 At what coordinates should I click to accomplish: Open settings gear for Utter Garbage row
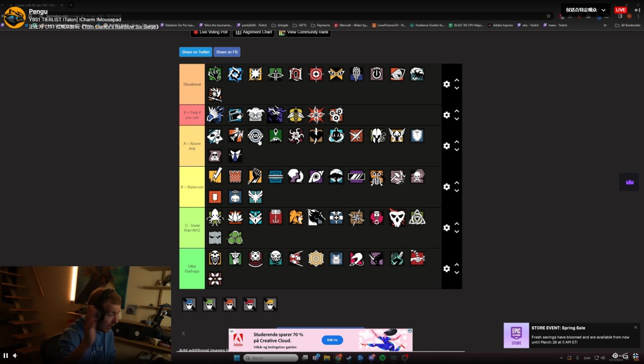447,269
